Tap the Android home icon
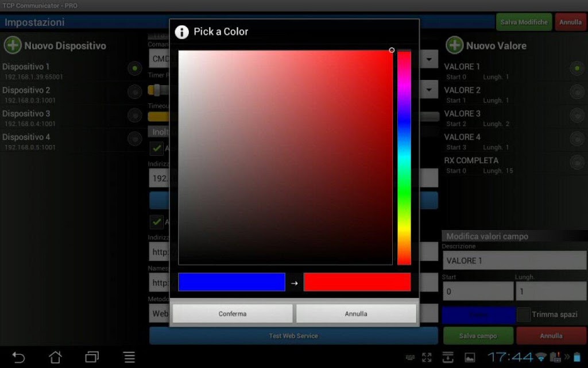The height and width of the screenshot is (368, 588). pos(55,356)
